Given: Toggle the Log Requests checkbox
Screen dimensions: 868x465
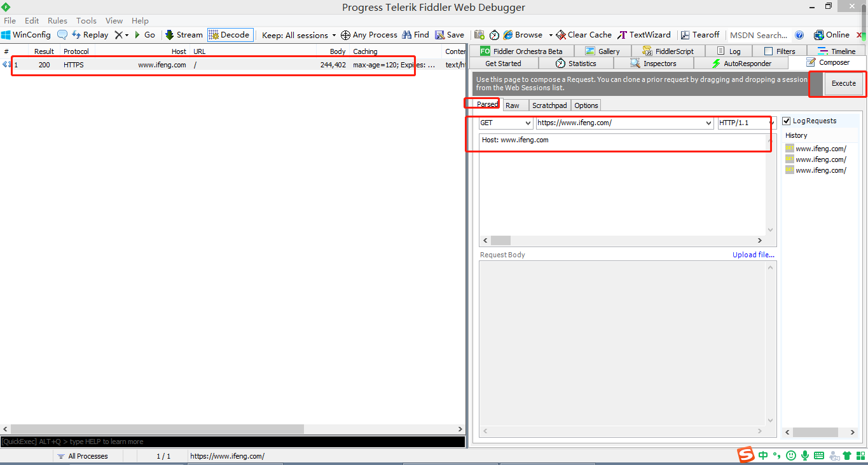Looking at the screenshot, I should [787, 121].
